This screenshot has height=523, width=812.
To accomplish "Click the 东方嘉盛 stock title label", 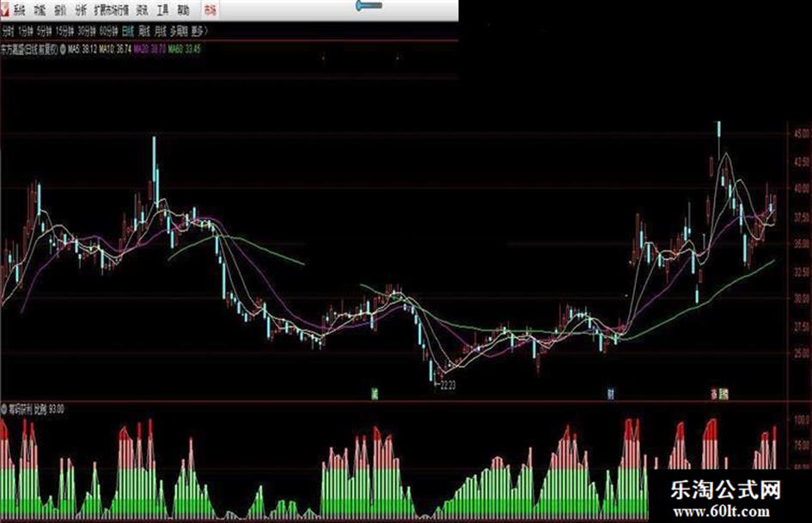I will point(29,49).
